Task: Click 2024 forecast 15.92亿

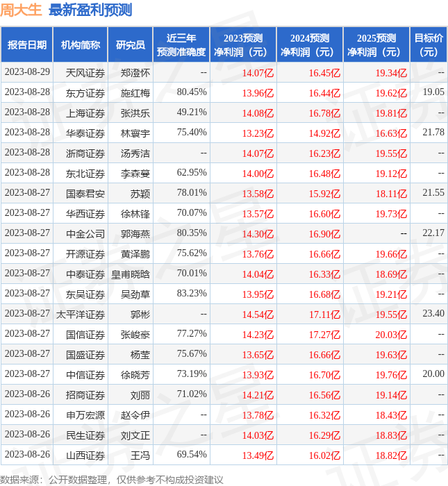Action: point(324,194)
